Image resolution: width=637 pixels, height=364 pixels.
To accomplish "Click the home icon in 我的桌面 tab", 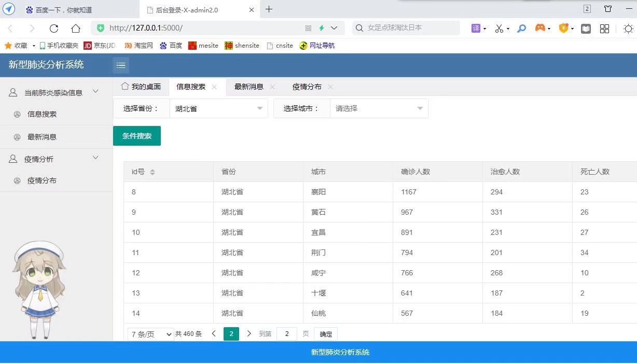I will click(x=124, y=86).
